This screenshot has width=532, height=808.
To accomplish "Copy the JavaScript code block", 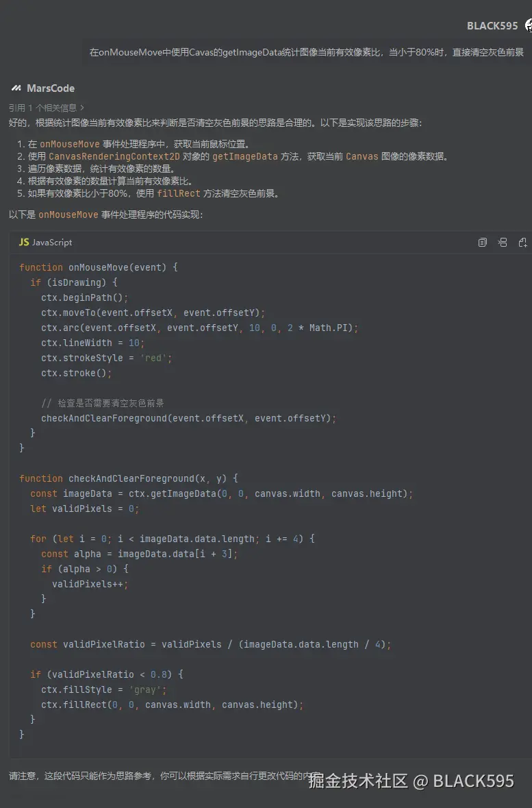I will pyautogui.click(x=483, y=242).
